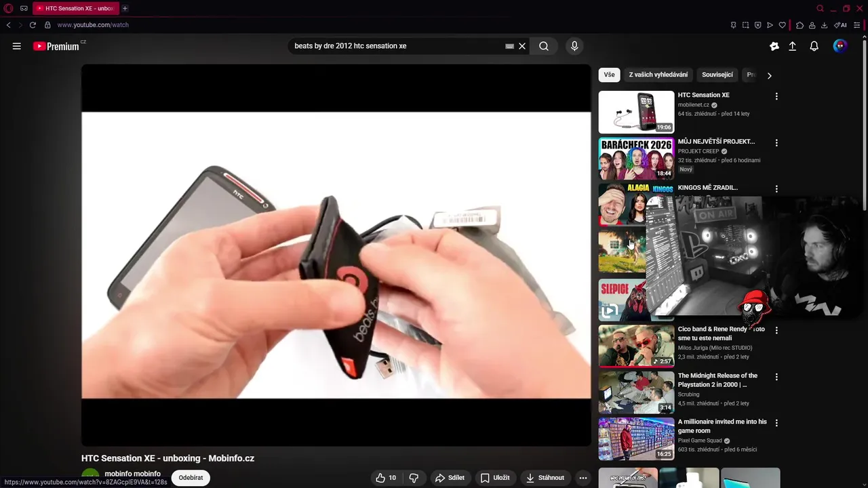
Task: Search in tabs magnifier icon
Action: click(x=820, y=8)
